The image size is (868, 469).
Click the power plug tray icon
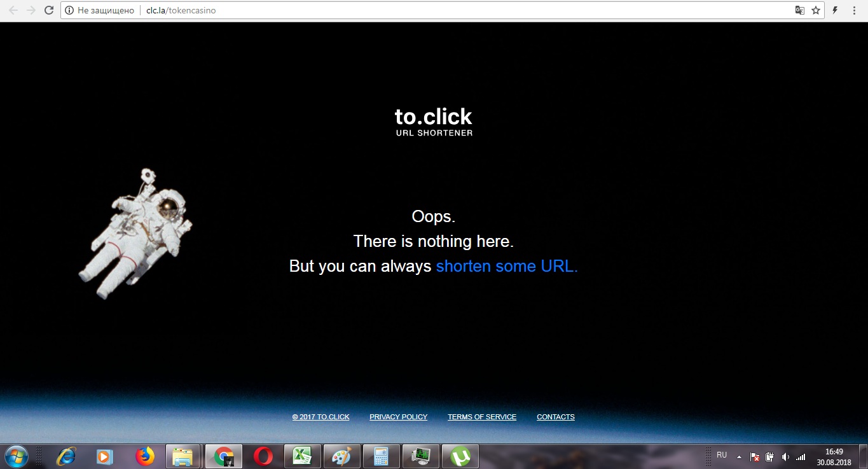(769, 457)
